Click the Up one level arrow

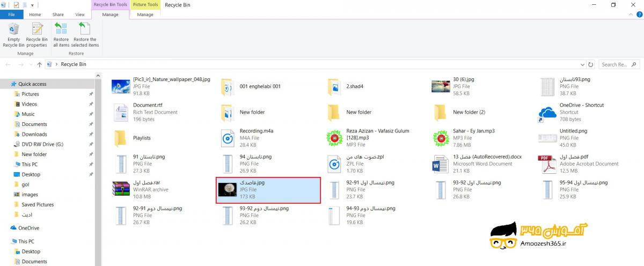coord(39,65)
